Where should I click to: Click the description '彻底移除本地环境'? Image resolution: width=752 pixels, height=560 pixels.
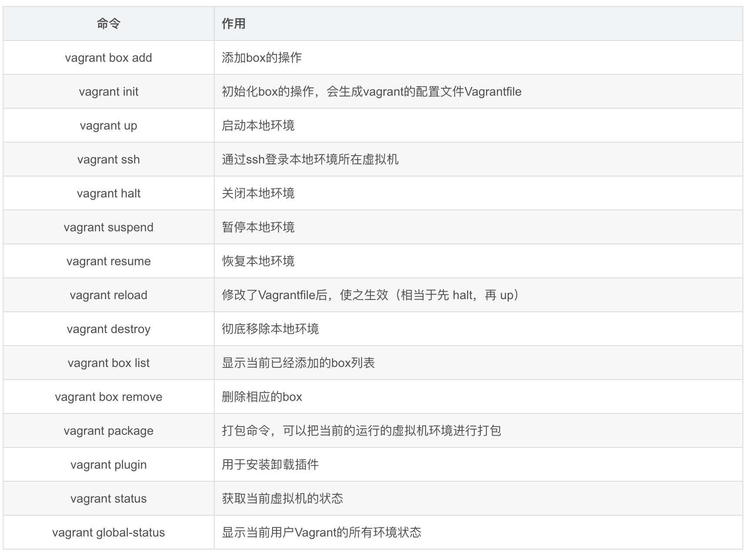pos(270,329)
